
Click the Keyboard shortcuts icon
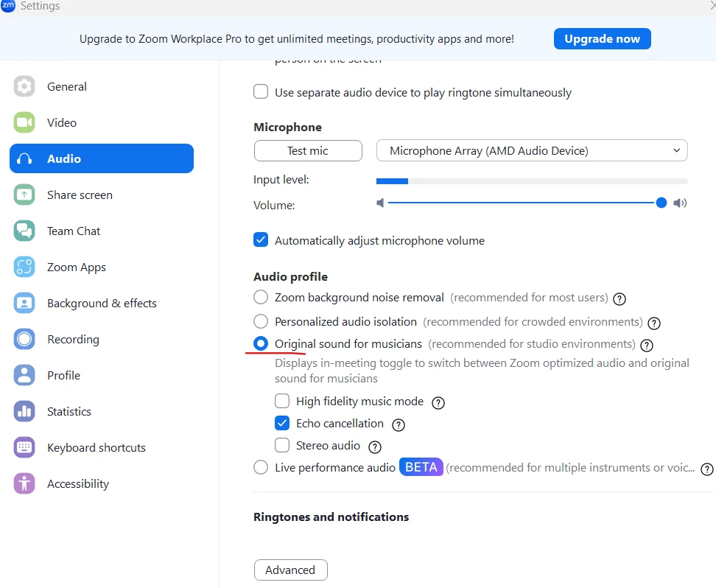24,447
